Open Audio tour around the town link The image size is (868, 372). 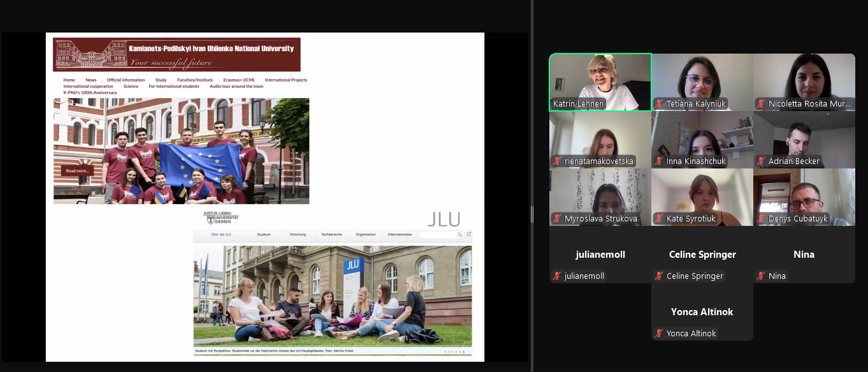236,86
